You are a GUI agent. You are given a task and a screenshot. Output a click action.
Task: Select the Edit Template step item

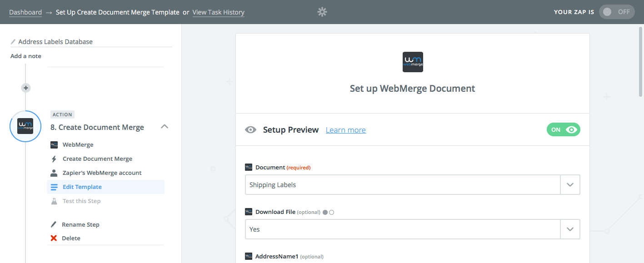(x=105, y=187)
